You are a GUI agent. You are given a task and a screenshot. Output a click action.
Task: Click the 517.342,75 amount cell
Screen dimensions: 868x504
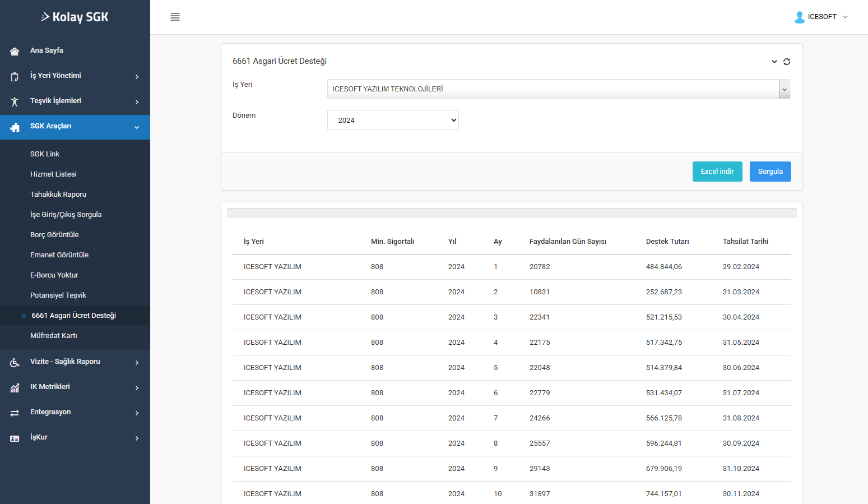(664, 343)
